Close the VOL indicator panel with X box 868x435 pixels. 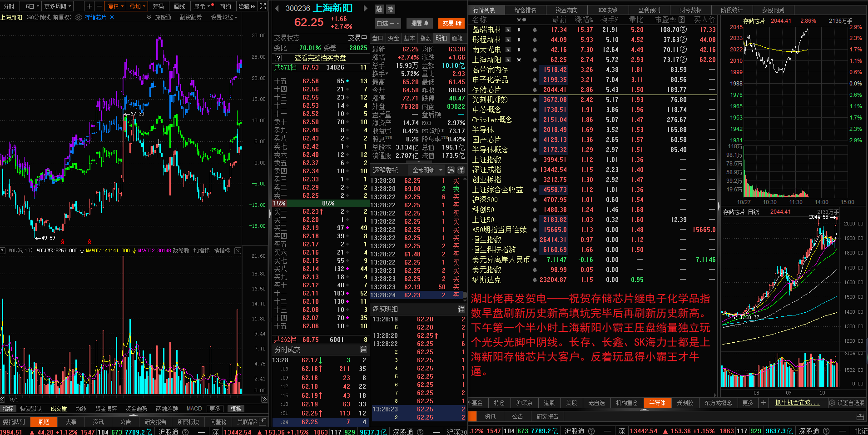point(238,250)
